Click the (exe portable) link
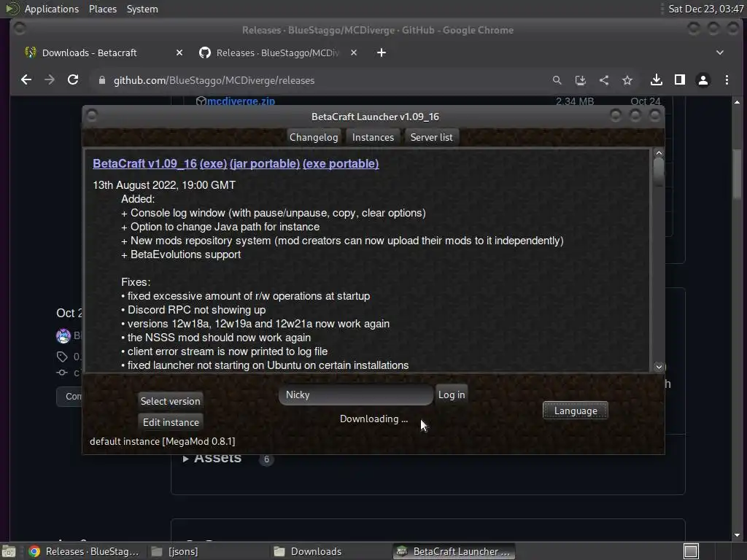747x560 pixels. (x=341, y=163)
